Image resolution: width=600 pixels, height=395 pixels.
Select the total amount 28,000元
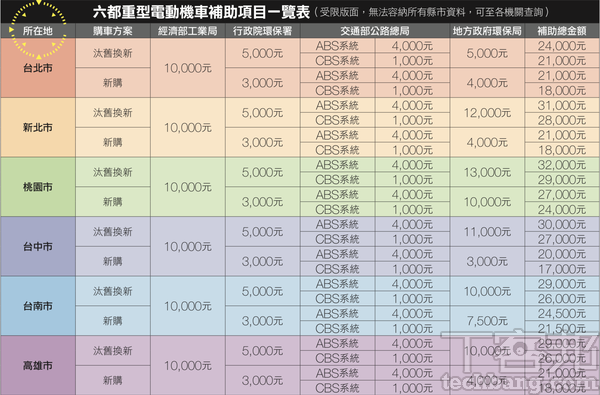pos(562,120)
